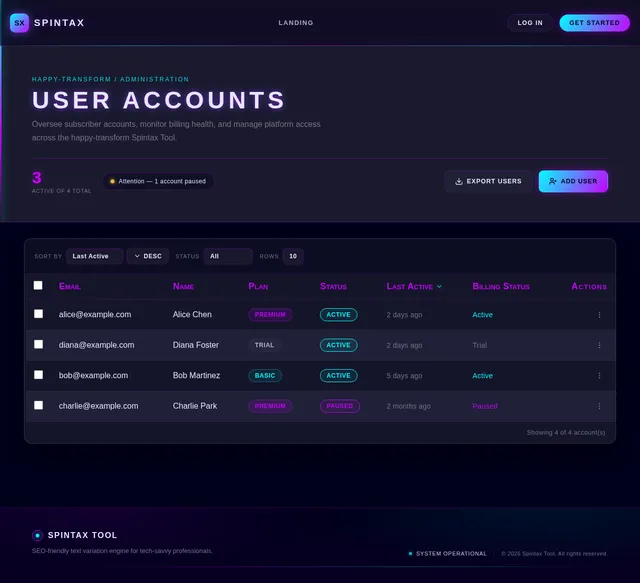This screenshot has width=640, height=583.
Task: Click the Export Users button
Action: tap(488, 181)
